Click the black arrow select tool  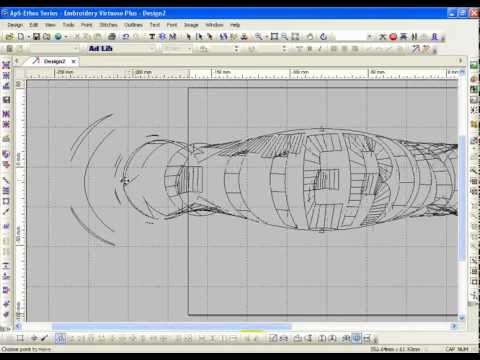tap(188, 36)
